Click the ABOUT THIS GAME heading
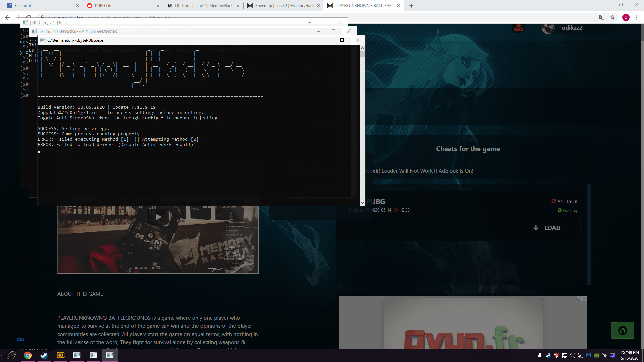The width and height of the screenshot is (644, 362). coord(80,294)
